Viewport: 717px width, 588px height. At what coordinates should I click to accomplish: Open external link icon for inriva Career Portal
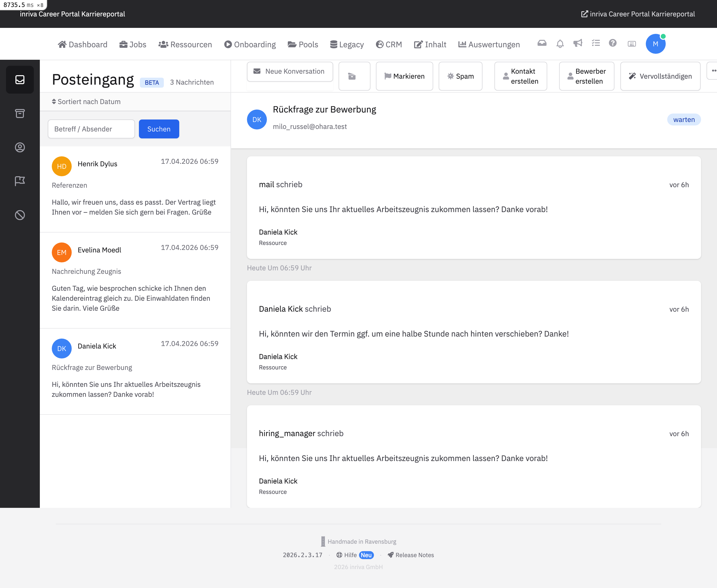click(x=585, y=14)
